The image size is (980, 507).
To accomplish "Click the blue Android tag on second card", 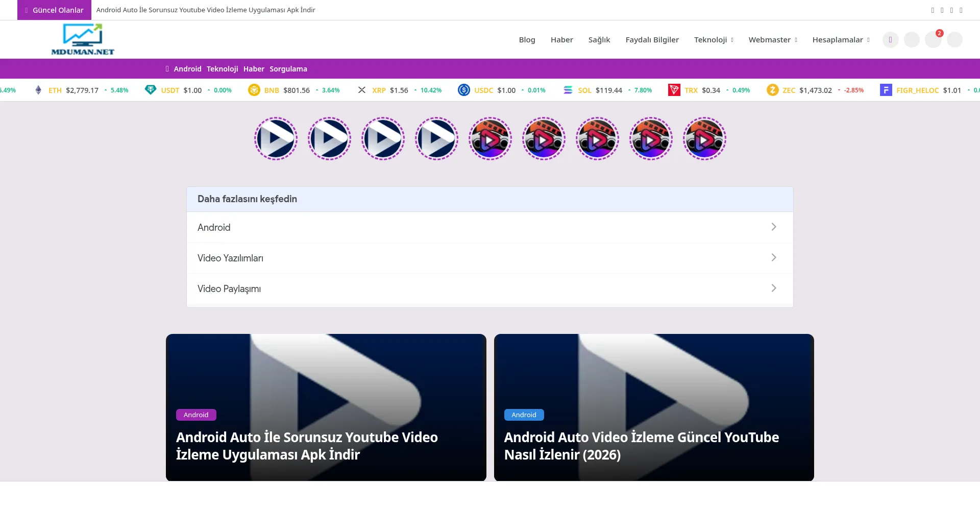I will pos(524,415).
